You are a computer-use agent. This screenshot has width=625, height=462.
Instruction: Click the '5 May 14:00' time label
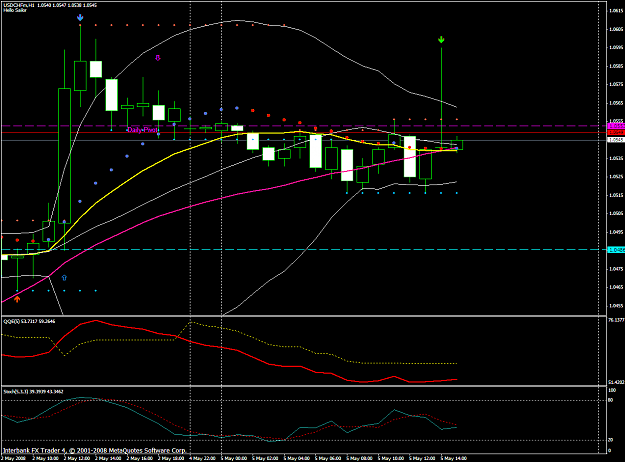tap(454, 458)
